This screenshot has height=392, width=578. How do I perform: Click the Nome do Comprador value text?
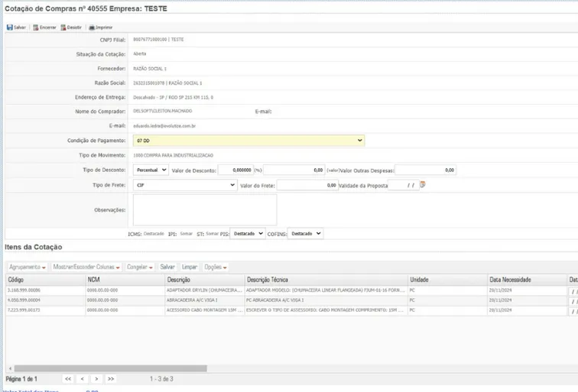(x=163, y=111)
